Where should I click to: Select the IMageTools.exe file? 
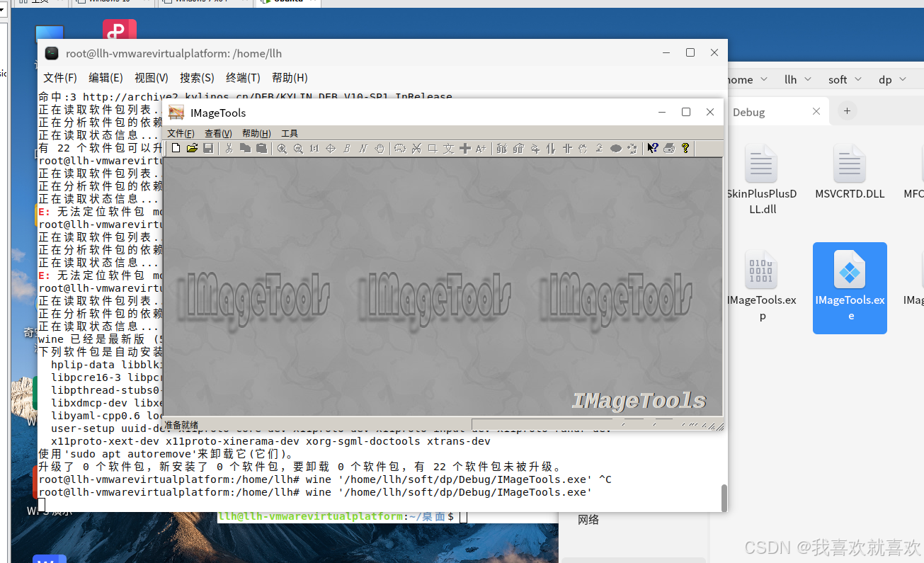tap(850, 288)
